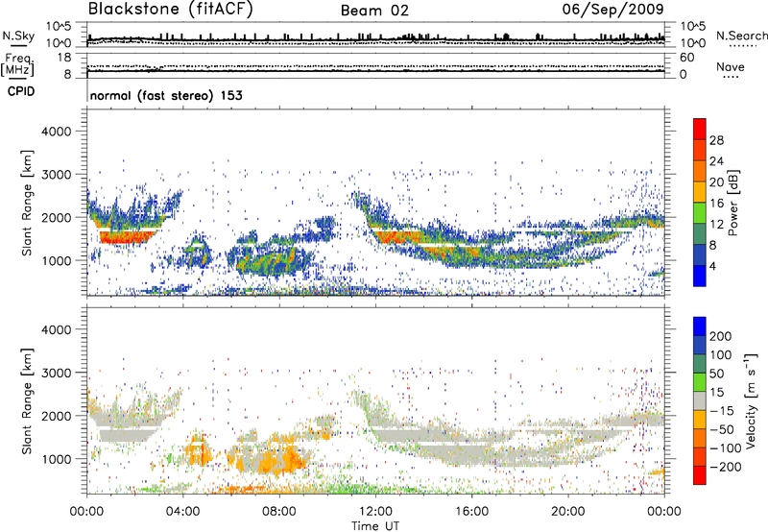768x532 pixels.
Task: Click the 08:00 time axis tick label
Action: click(x=278, y=512)
